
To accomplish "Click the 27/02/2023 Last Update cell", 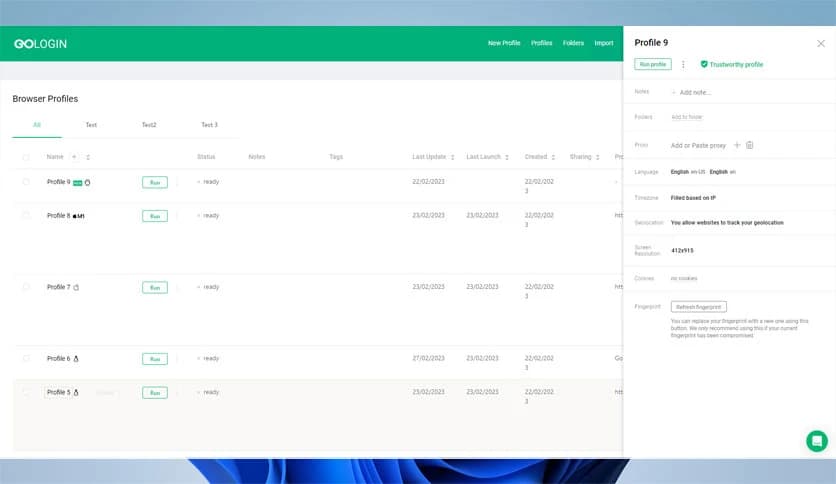I will (429, 358).
